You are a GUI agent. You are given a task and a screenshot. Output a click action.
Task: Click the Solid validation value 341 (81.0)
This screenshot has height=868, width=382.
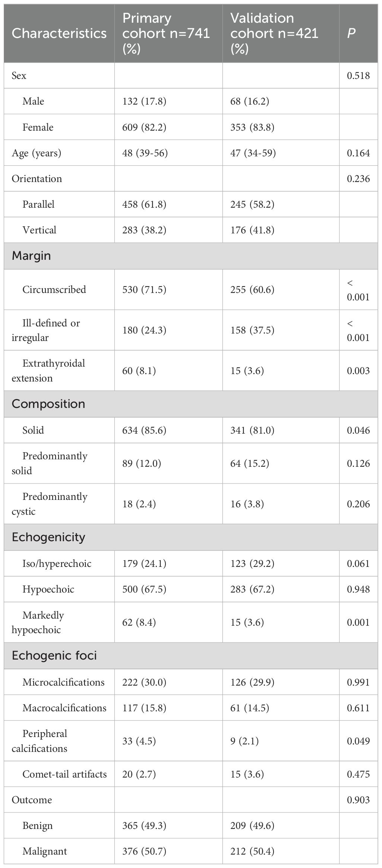(252, 430)
